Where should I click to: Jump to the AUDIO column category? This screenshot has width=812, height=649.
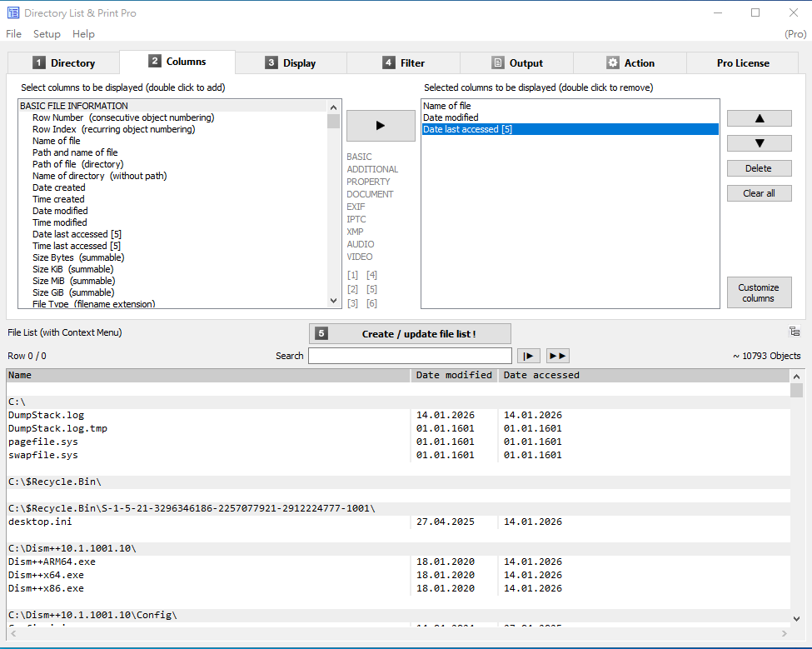(x=360, y=244)
